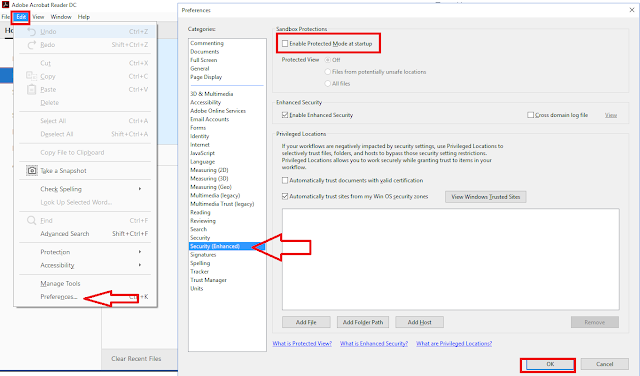Expand Protection submenu arrow
Image resolution: width=640 pixels, height=376 pixels.
[140, 252]
